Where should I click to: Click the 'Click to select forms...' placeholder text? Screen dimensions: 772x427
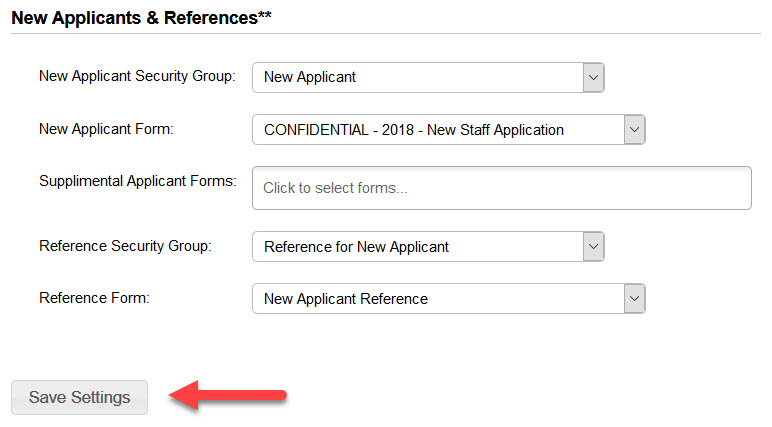pyautogui.click(x=335, y=188)
